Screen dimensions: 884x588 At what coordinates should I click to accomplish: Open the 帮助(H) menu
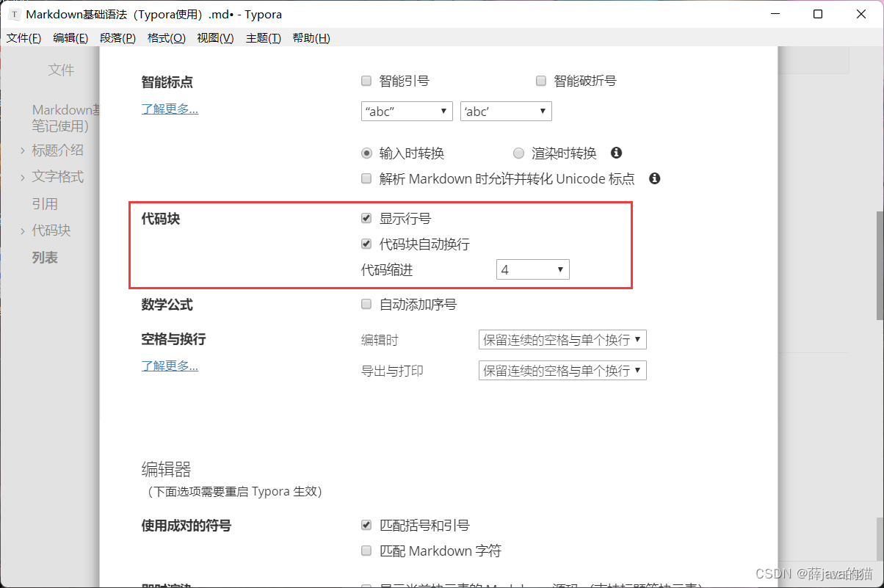coord(311,38)
